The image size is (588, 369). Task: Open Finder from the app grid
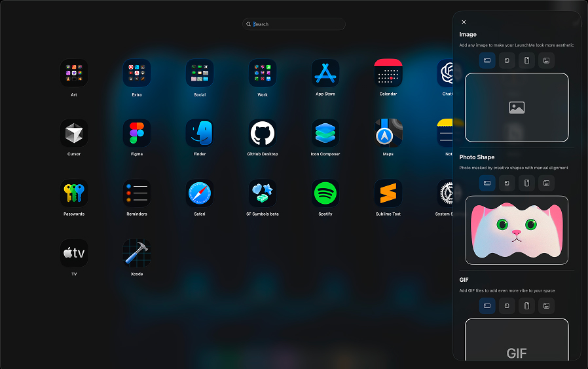[x=200, y=133]
